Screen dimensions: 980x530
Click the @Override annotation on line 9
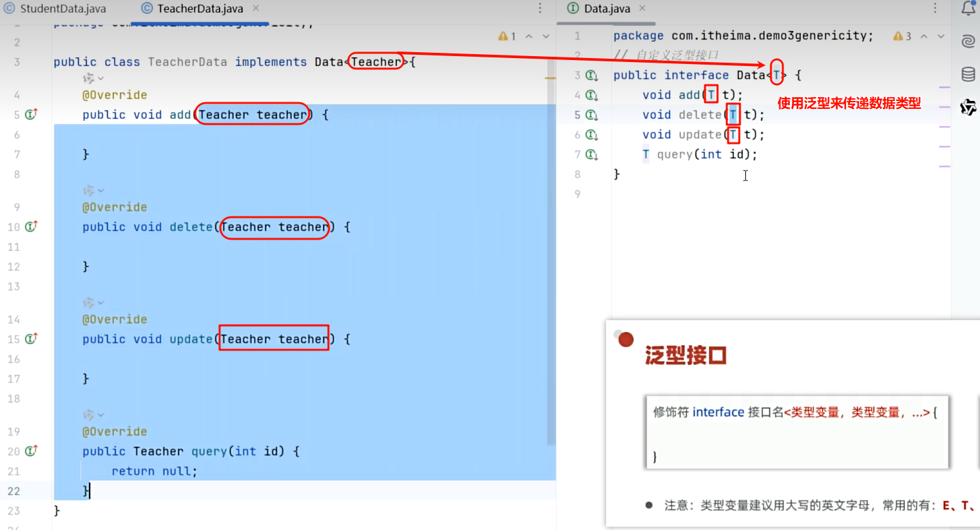coord(115,207)
